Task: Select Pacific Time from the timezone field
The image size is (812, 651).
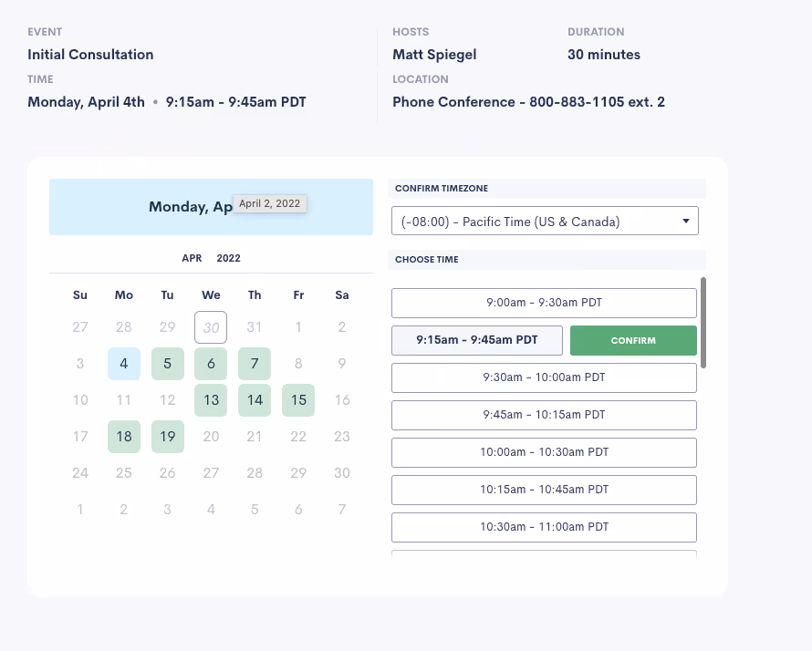Action: [x=545, y=221]
